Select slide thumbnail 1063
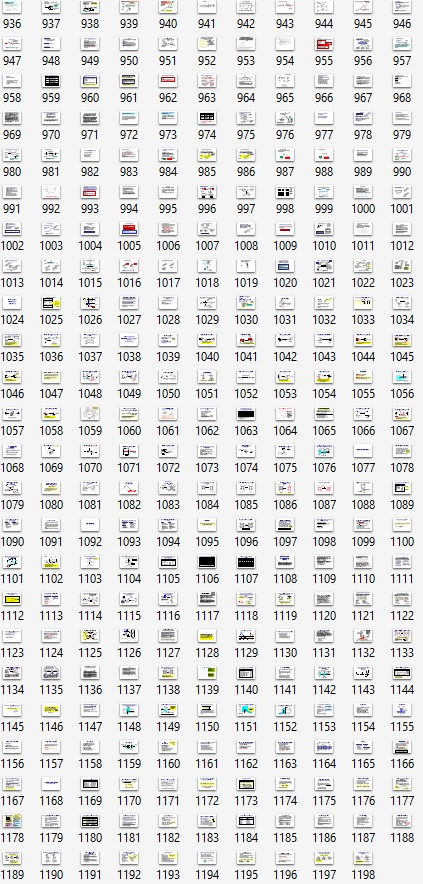Screen dimensions: 423x884 click(x=246, y=413)
